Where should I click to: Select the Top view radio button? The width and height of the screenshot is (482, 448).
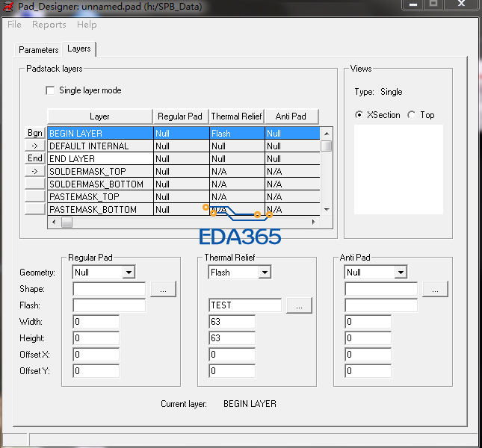point(412,115)
